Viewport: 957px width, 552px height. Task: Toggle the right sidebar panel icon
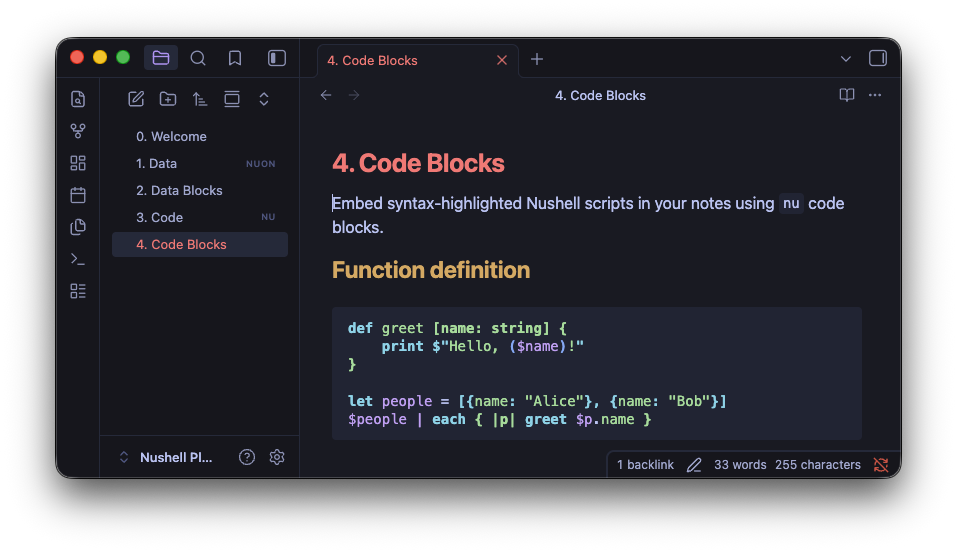coord(878,58)
